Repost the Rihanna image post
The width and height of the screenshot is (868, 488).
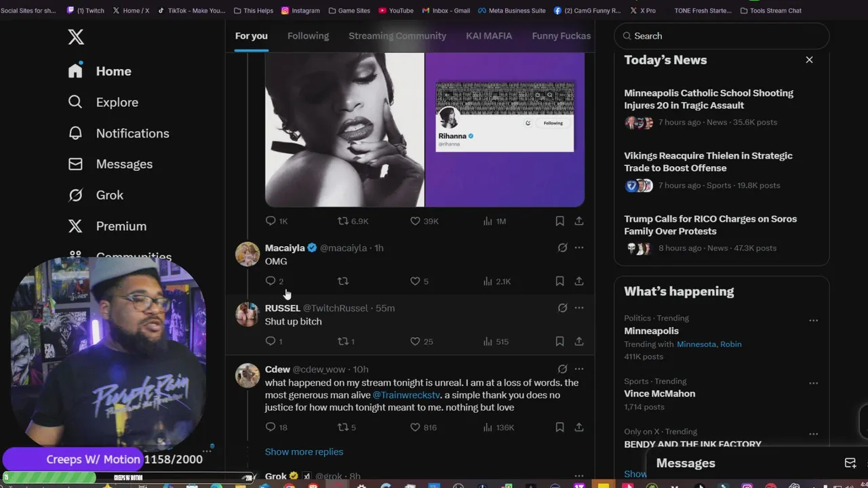(353, 221)
